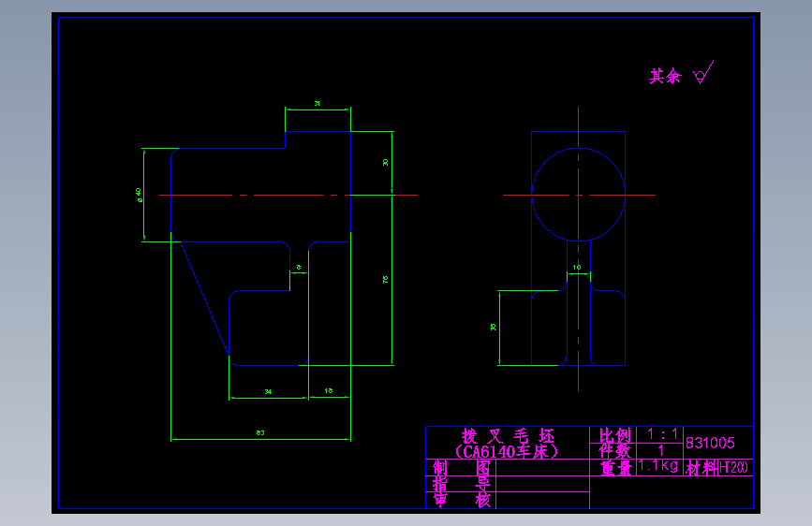Click the '比例' scale label
Image resolution: width=812 pixels, height=526 pixels.
614,435
